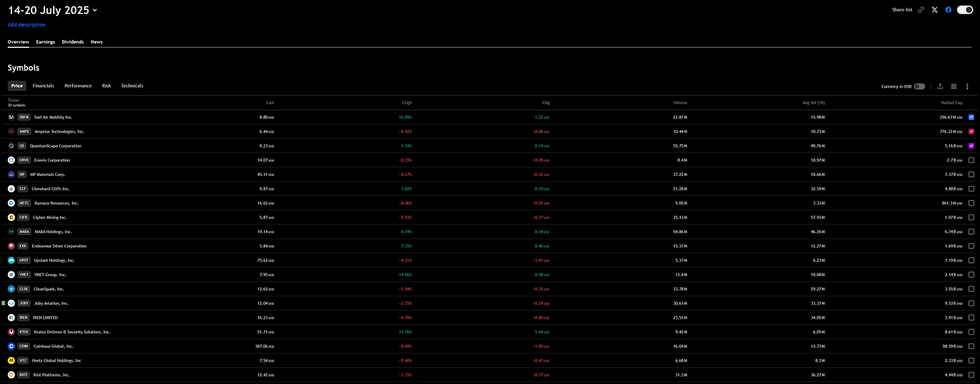Click the Ramaco Resources logo icon
Screen dimensions: 980x384
click(11, 203)
